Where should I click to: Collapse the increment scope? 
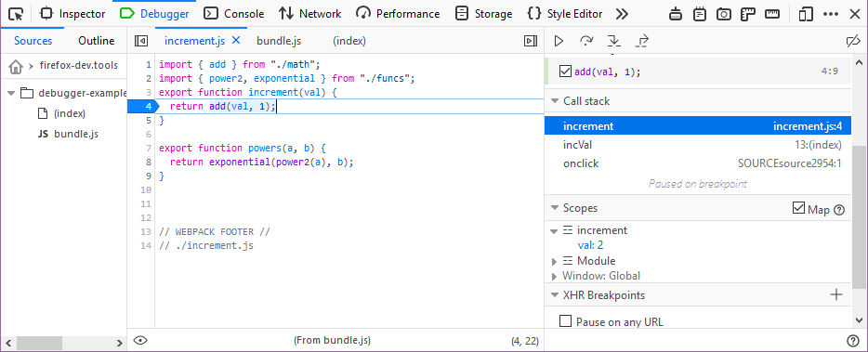tap(554, 231)
